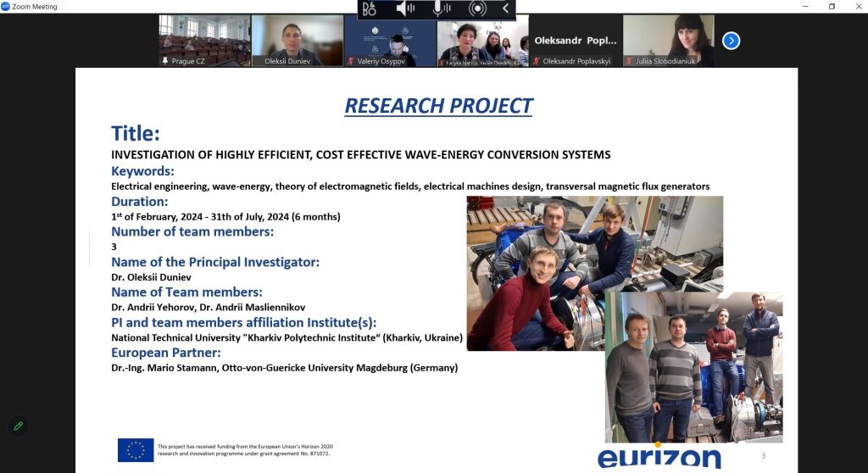
Task: Show next participants with the blue arrow
Action: click(731, 40)
